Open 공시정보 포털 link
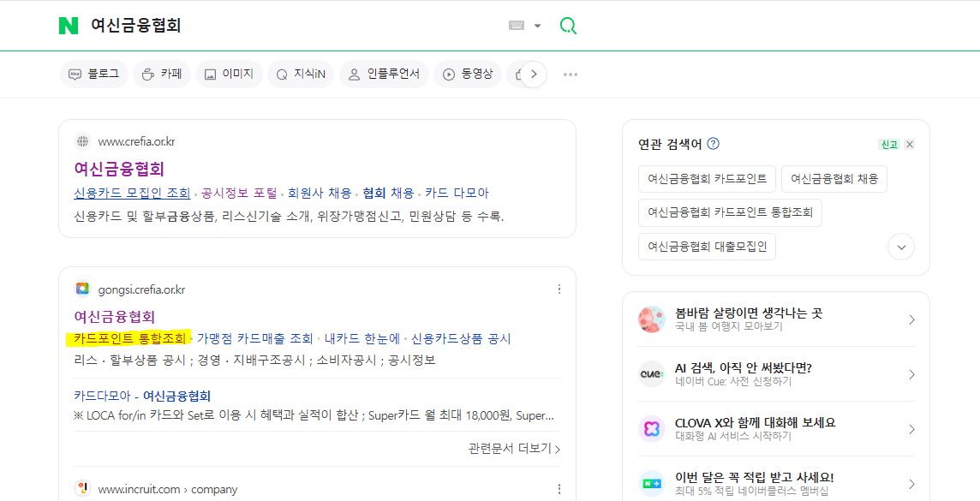 (x=239, y=194)
